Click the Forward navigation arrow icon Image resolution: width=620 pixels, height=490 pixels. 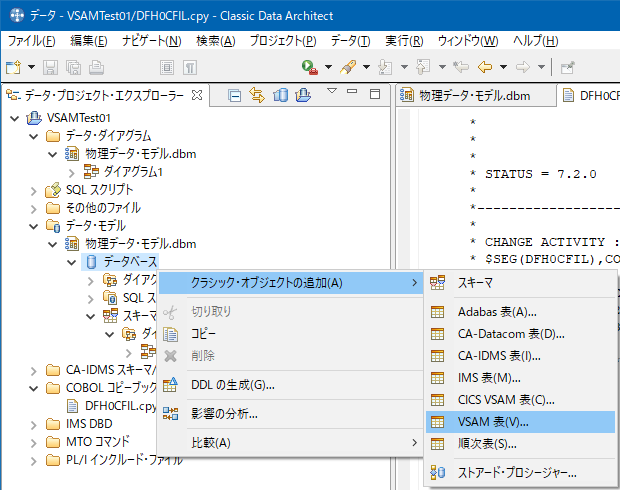pos(523,67)
